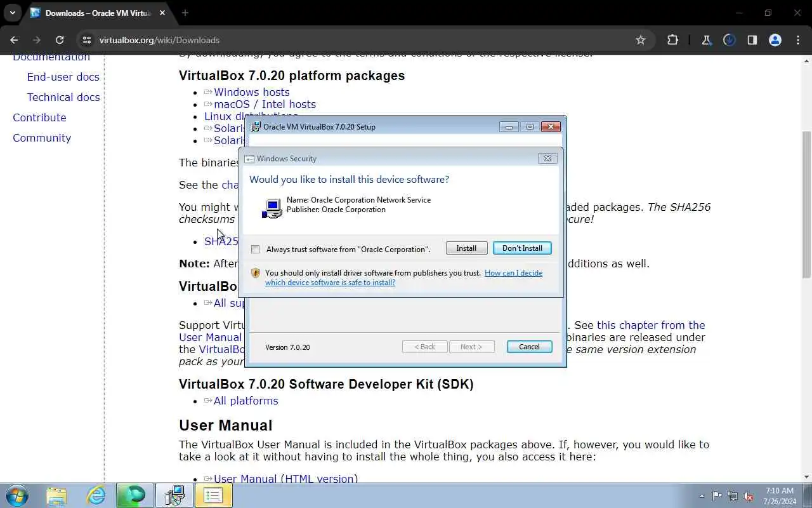Cancel the VirtualBox setup wizard
The width and height of the screenshot is (812, 508).
pyautogui.click(x=529, y=347)
